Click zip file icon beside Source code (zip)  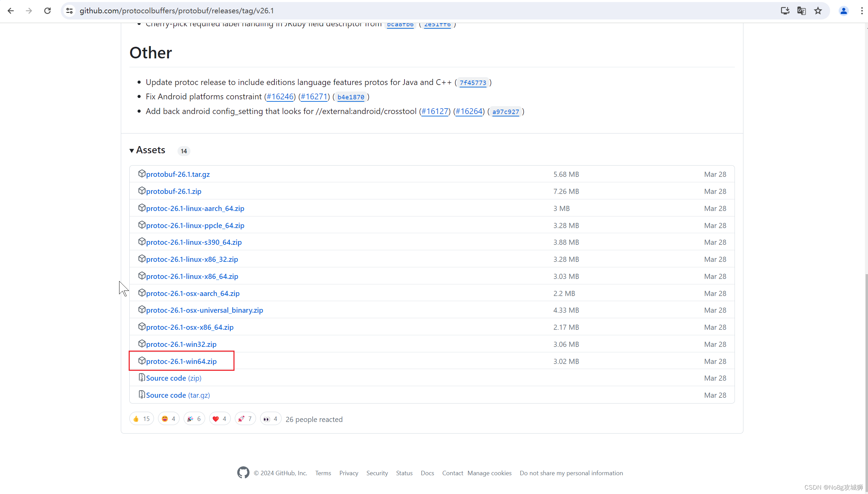point(142,378)
